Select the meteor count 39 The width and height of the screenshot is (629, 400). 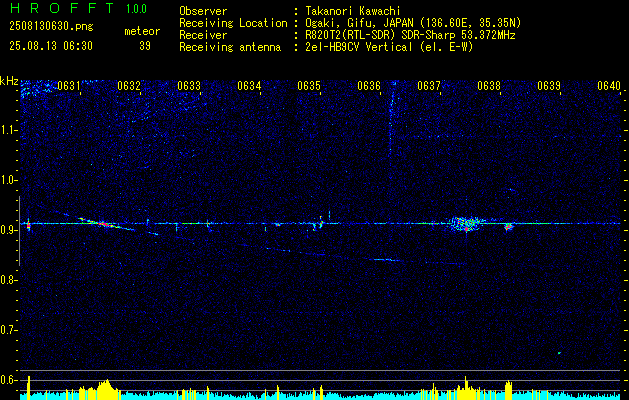pyautogui.click(x=145, y=46)
